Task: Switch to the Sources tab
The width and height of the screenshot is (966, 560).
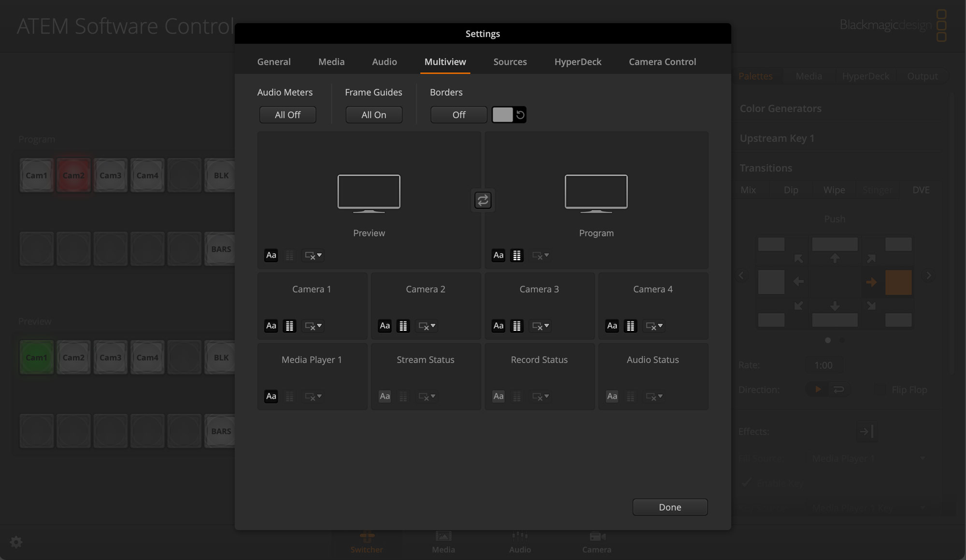Action: click(510, 62)
